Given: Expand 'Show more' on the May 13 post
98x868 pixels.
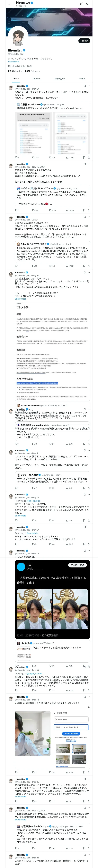Looking at the screenshot, I should 20,299.
